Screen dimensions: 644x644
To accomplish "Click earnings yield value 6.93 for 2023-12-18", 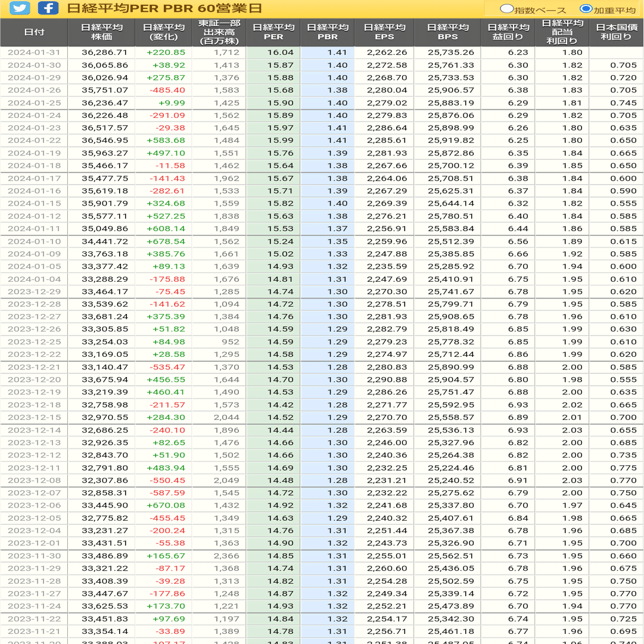I will click(x=518, y=405).
